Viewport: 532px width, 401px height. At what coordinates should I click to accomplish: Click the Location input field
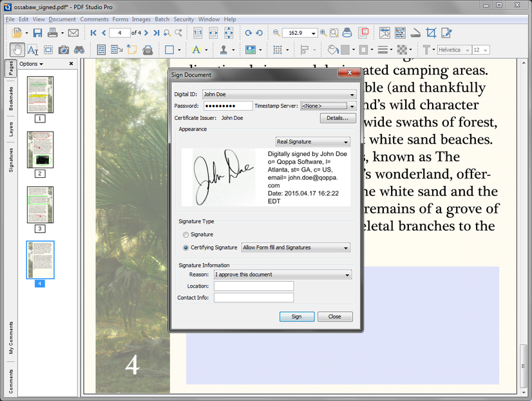tap(254, 286)
